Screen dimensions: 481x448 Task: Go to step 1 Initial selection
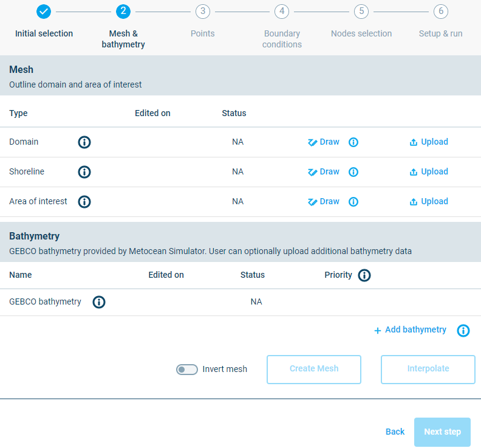44,12
